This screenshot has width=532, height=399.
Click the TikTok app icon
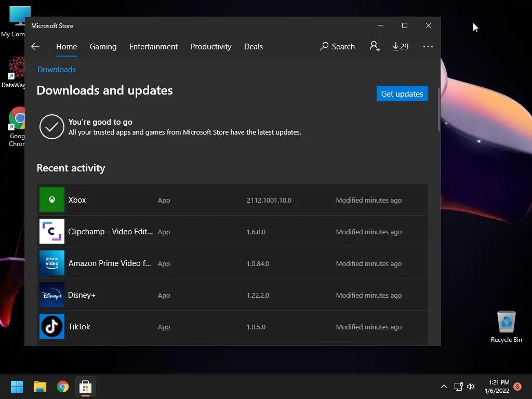52,326
